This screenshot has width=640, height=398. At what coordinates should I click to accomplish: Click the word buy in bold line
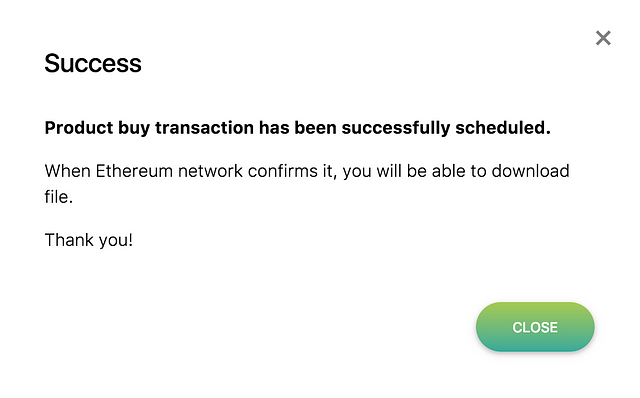point(134,129)
